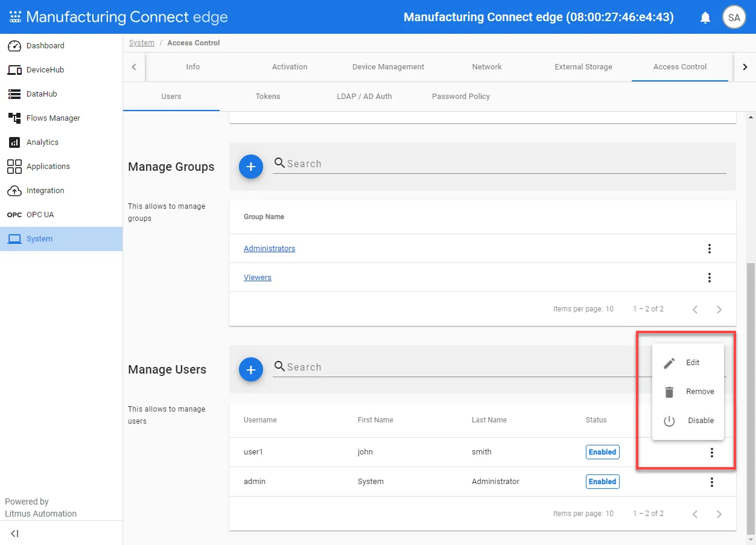The image size is (756, 545).
Task: Open the Administrators group three-dot menu
Action: coord(710,249)
